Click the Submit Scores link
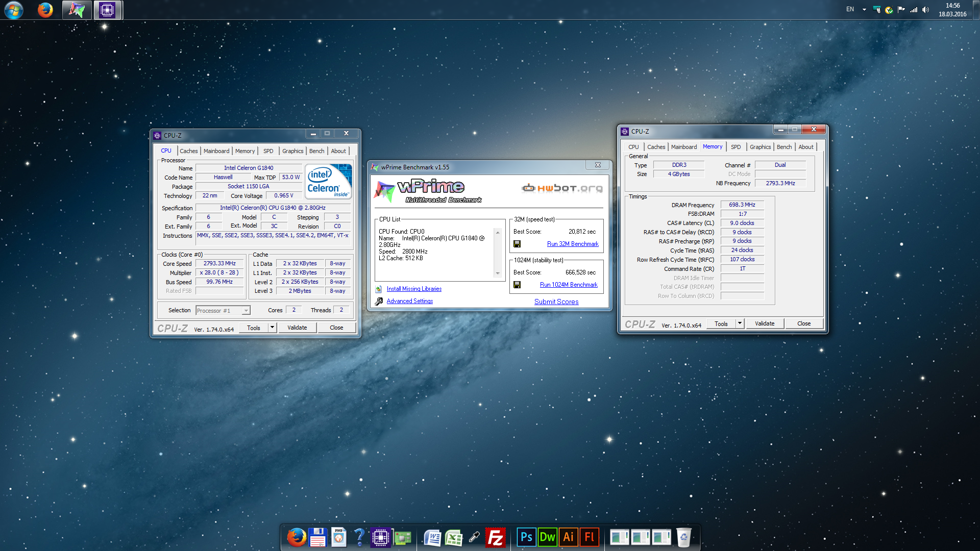The image size is (980, 551). (556, 302)
